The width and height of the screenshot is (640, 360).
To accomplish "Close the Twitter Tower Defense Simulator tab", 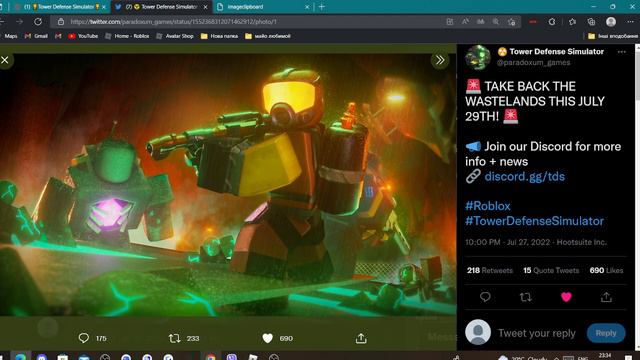I will pos(205,7).
